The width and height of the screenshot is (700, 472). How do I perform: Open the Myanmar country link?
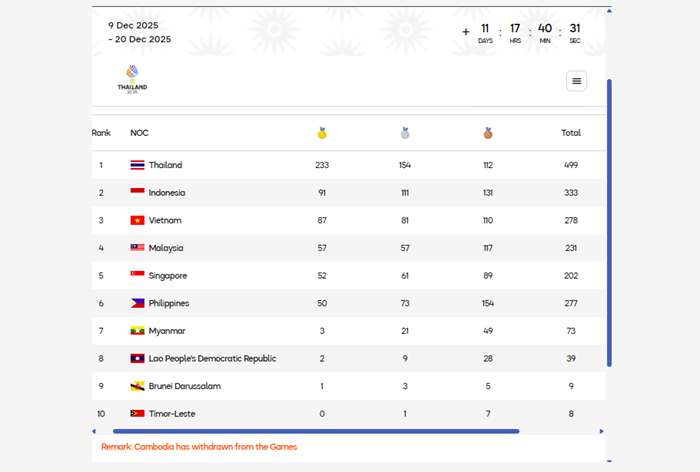click(x=167, y=331)
